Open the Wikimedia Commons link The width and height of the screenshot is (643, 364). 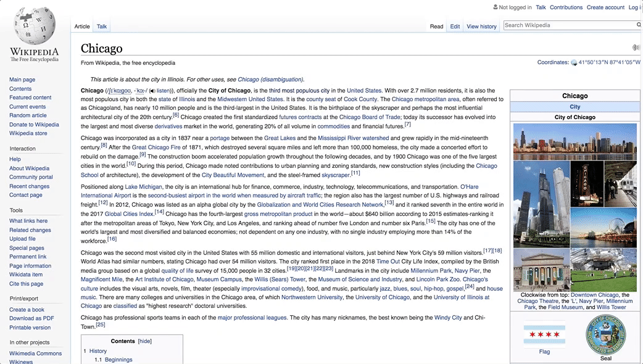coord(35,354)
